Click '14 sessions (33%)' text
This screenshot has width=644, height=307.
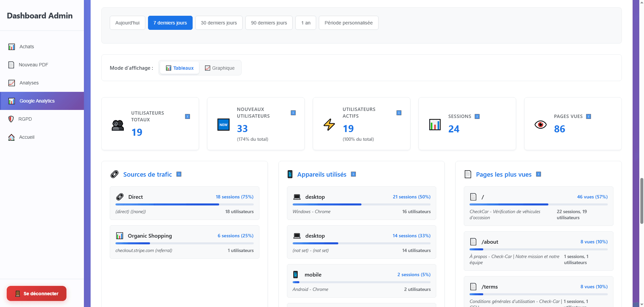(x=411, y=236)
